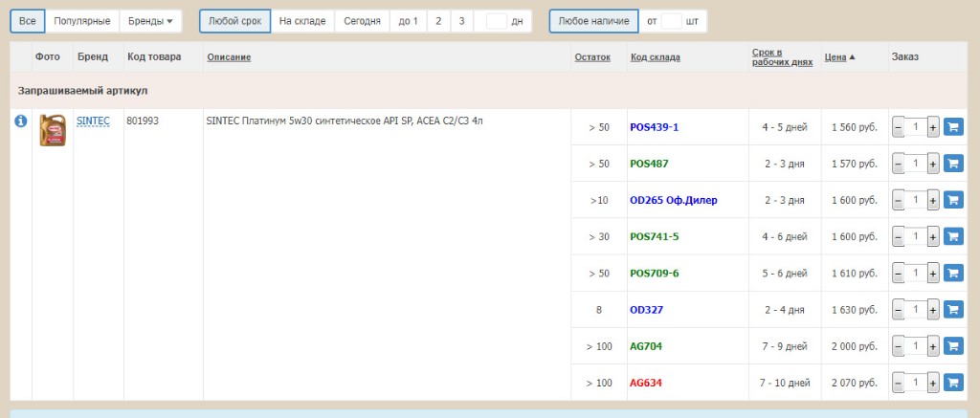980x418 pixels.
Task: Click warehouse code AG634
Action: tap(646, 383)
